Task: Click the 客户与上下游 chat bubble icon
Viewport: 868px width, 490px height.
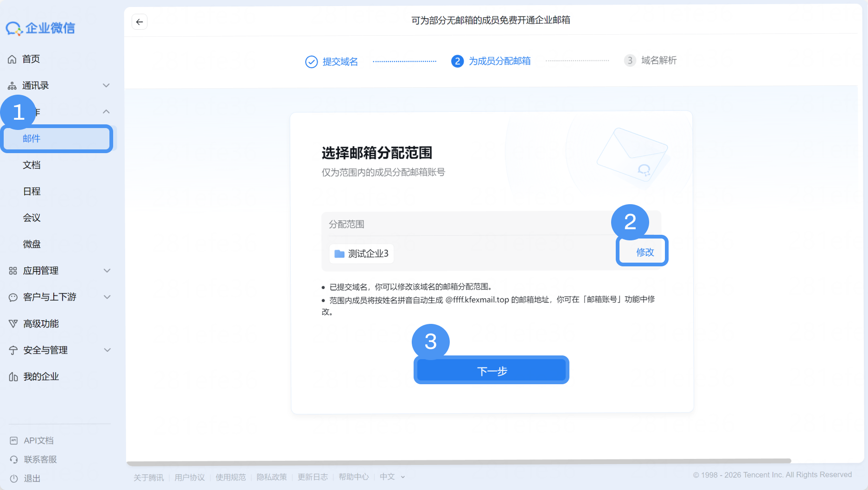Action: 13,297
